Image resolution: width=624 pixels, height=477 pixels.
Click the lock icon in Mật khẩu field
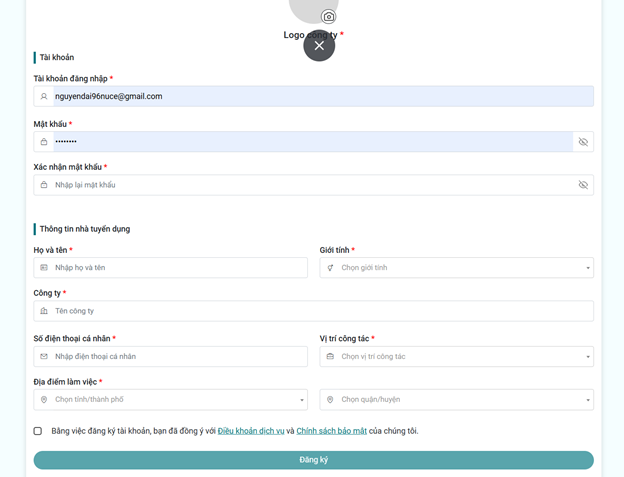(x=44, y=142)
